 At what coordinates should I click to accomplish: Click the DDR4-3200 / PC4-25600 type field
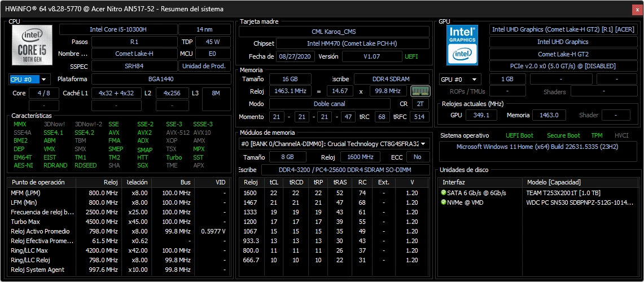[345, 170]
